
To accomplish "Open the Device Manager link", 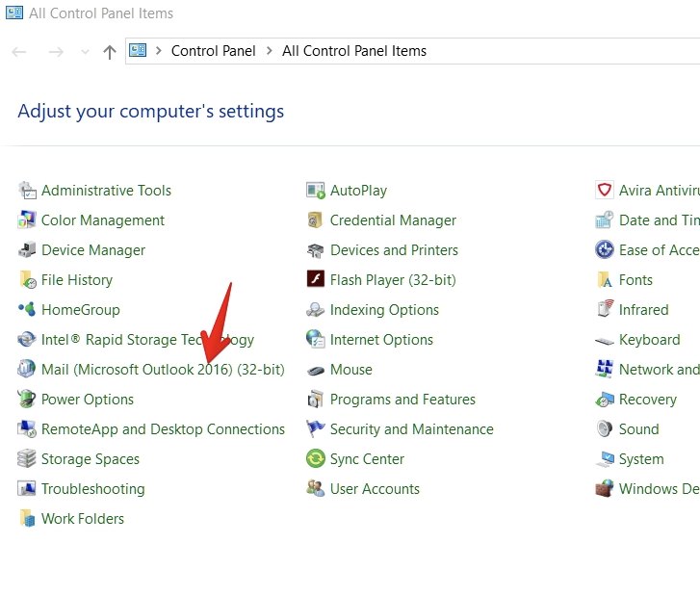I will [x=93, y=250].
